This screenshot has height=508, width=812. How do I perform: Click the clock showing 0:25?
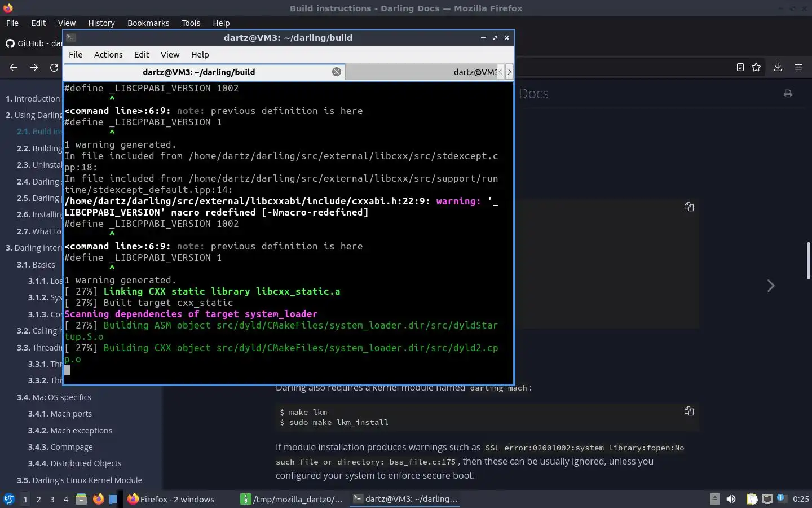tap(801, 499)
